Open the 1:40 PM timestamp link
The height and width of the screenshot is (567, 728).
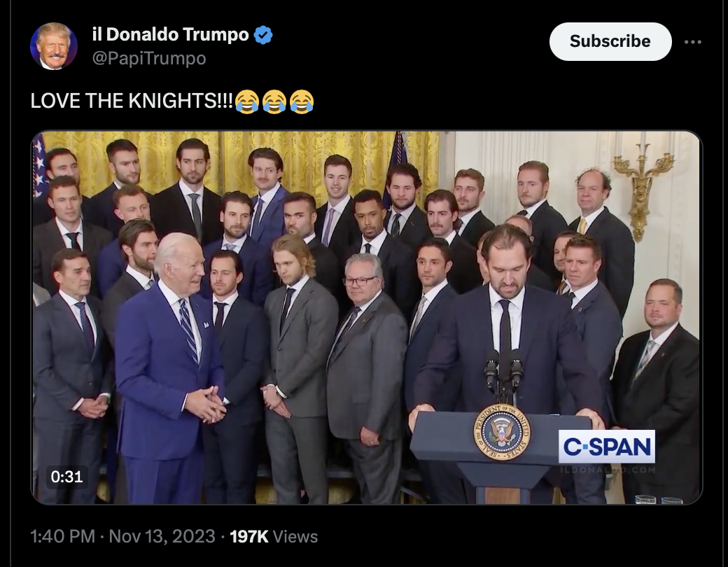63,536
